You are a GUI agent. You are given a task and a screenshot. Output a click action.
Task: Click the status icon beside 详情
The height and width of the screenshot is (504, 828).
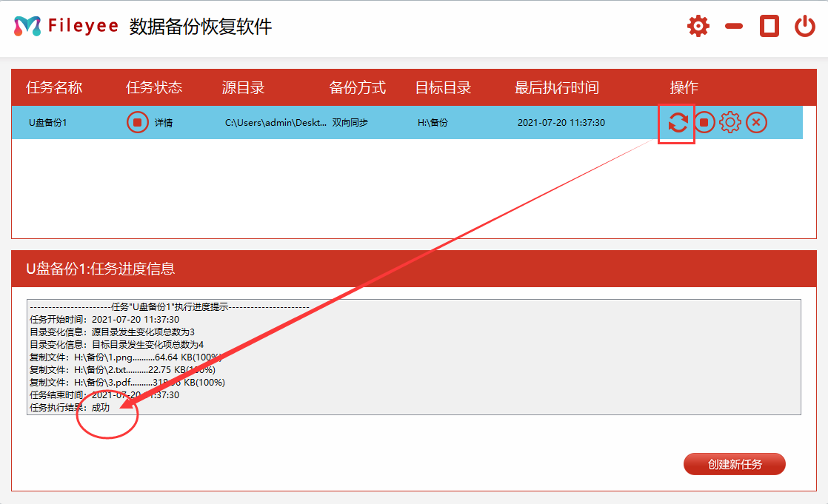pos(137,122)
